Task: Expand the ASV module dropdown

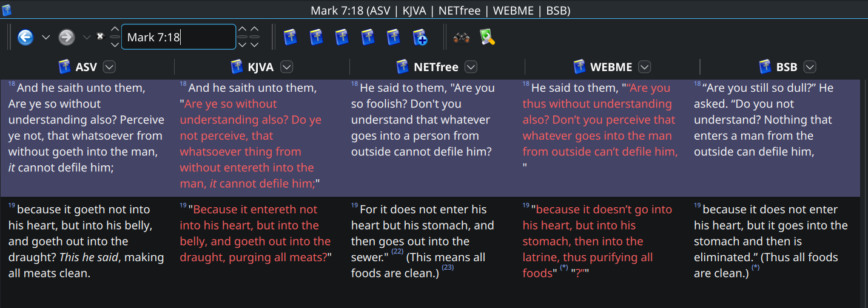Action: [x=109, y=67]
